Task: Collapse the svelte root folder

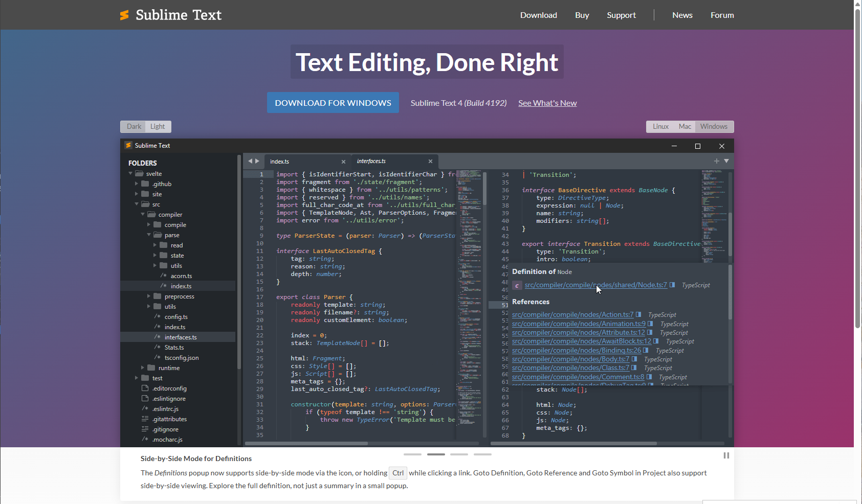Action: [130, 174]
